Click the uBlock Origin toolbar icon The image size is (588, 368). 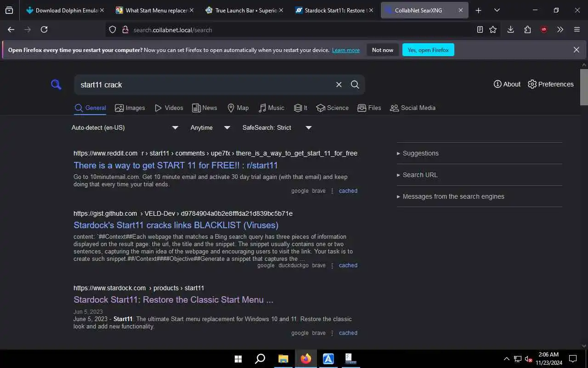pos(544,29)
